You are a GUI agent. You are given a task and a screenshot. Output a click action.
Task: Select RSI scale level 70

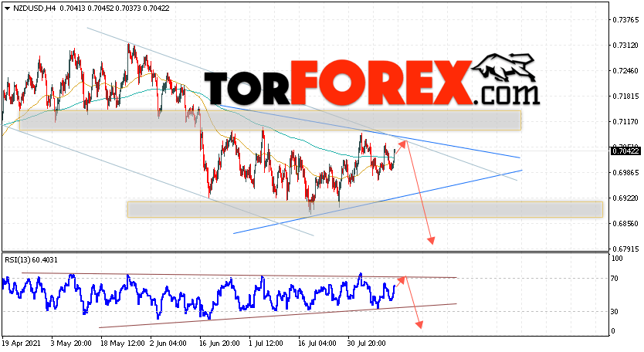(615, 279)
